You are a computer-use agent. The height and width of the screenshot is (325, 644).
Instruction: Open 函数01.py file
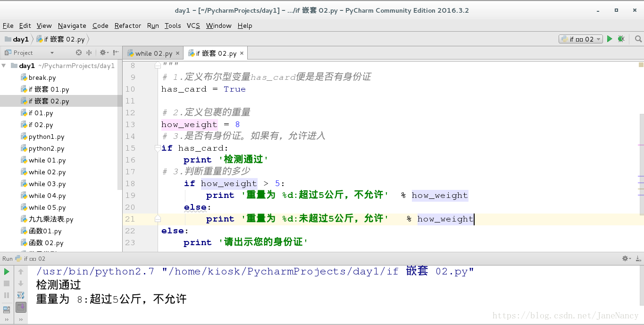point(45,231)
